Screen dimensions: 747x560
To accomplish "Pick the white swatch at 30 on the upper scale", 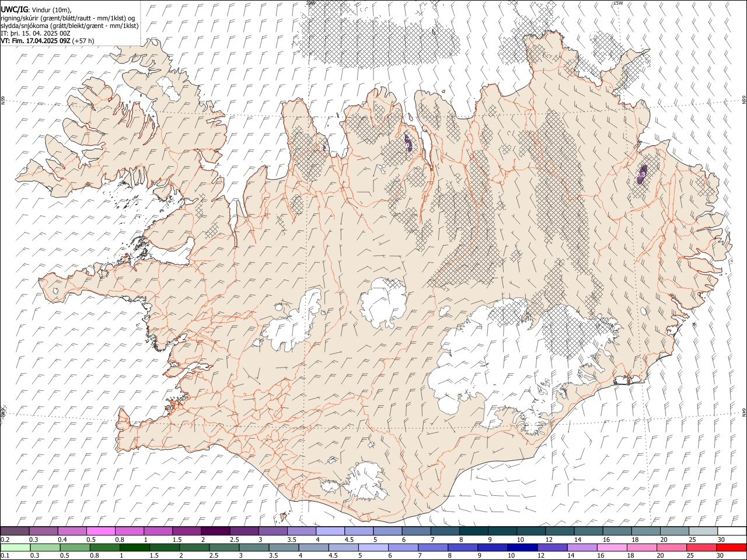I will click(x=732, y=531).
